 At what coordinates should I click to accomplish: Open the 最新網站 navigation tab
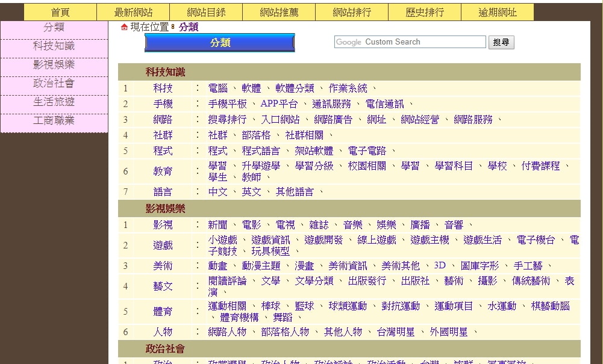133,12
